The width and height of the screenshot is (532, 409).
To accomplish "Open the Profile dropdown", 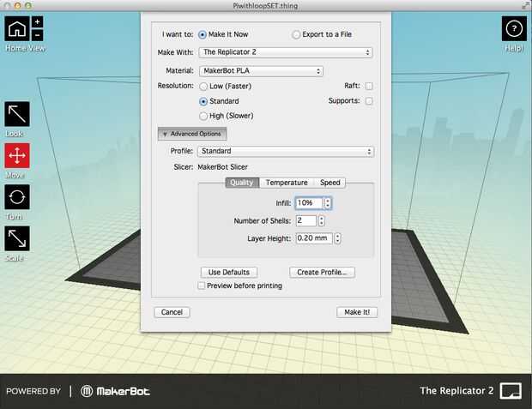I will (x=286, y=151).
